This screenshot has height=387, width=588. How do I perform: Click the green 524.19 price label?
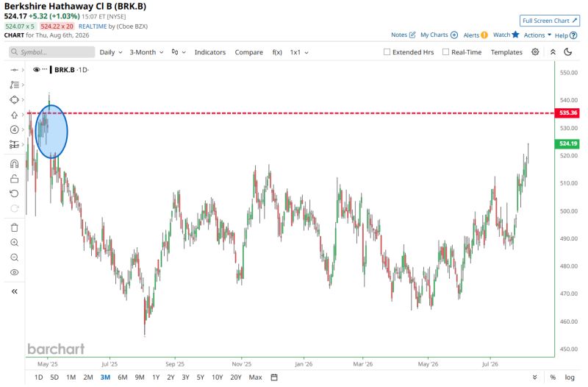coord(567,143)
